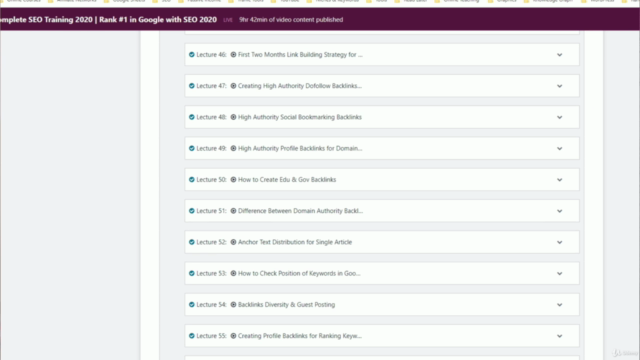
Task: Click the checkmark icon beside Lecture 50
Action: [x=191, y=180]
